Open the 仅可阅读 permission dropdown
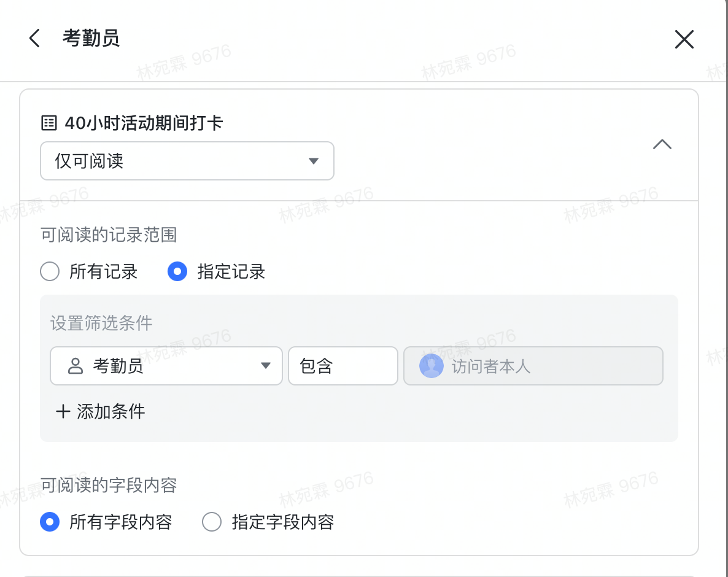The image size is (728, 577). 187,161
